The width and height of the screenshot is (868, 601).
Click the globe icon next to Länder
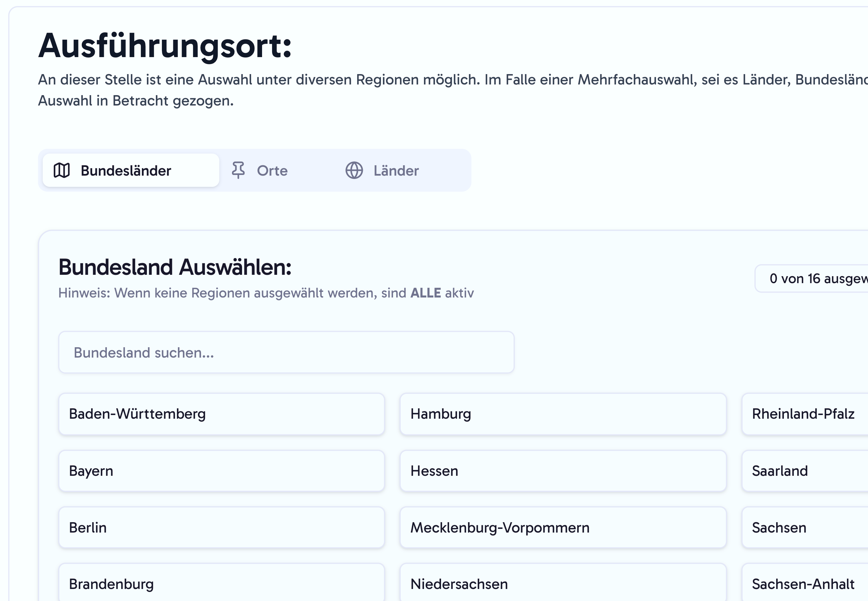tap(354, 170)
